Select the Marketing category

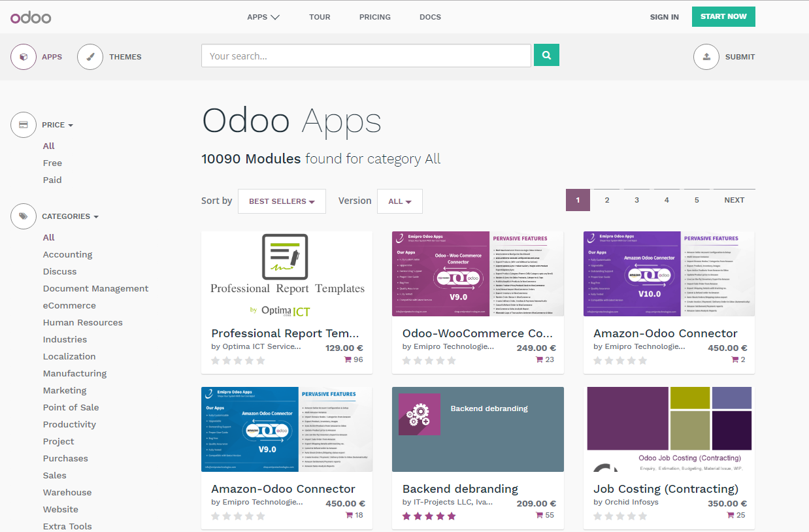pyautogui.click(x=65, y=390)
